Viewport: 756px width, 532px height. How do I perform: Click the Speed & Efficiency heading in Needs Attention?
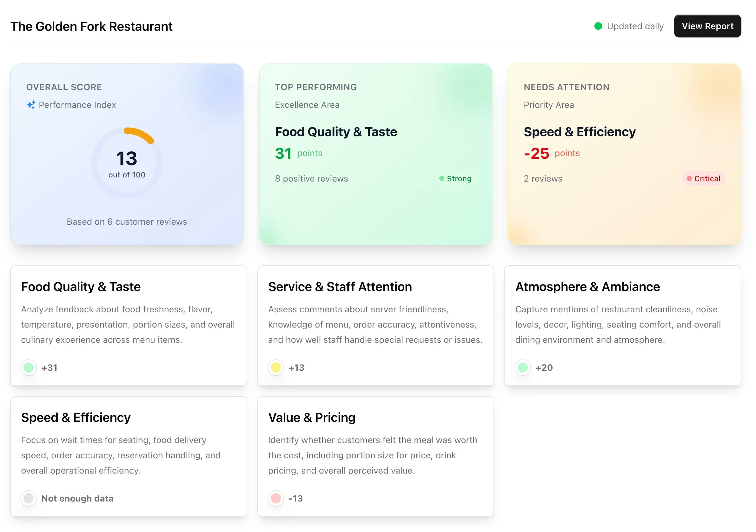pos(580,131)
